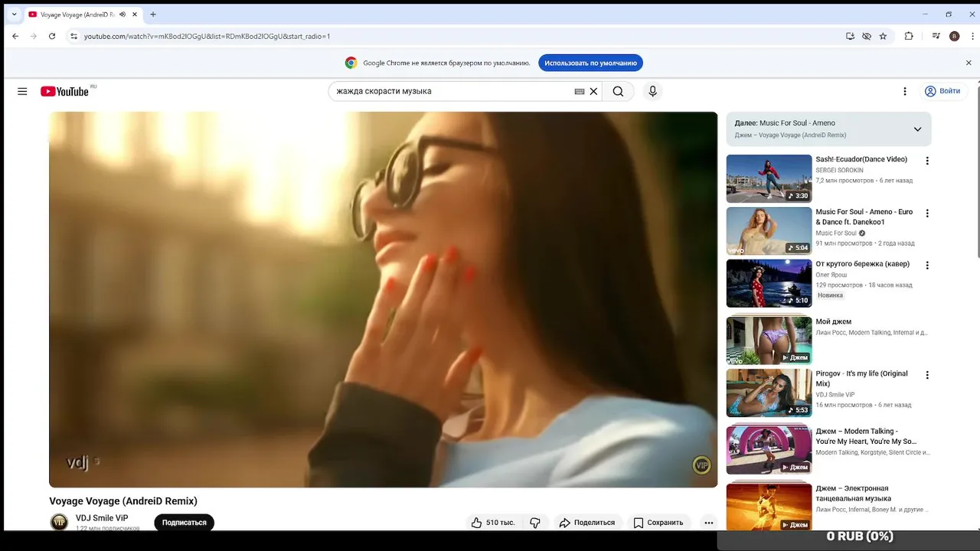Click the Music For Soul channel name
The width and height of the screenshot is (980, 551).
pos(836,233)
